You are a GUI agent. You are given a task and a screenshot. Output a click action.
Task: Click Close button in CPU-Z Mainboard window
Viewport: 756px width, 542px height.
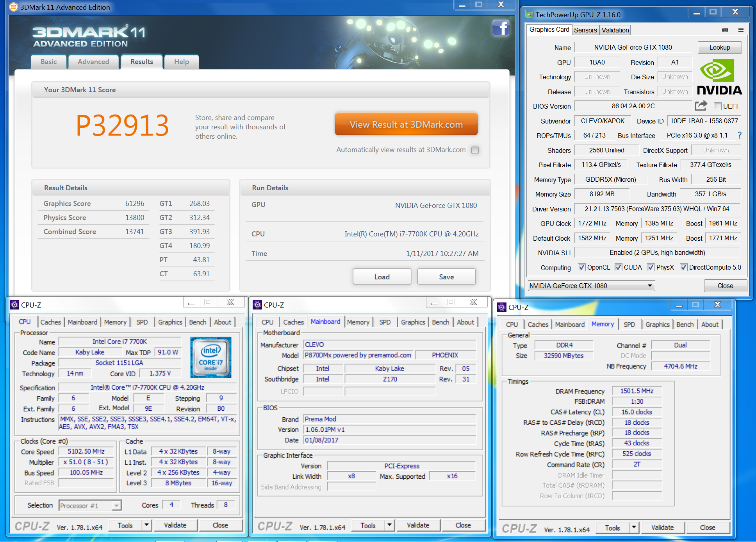[x=463, y=525]
